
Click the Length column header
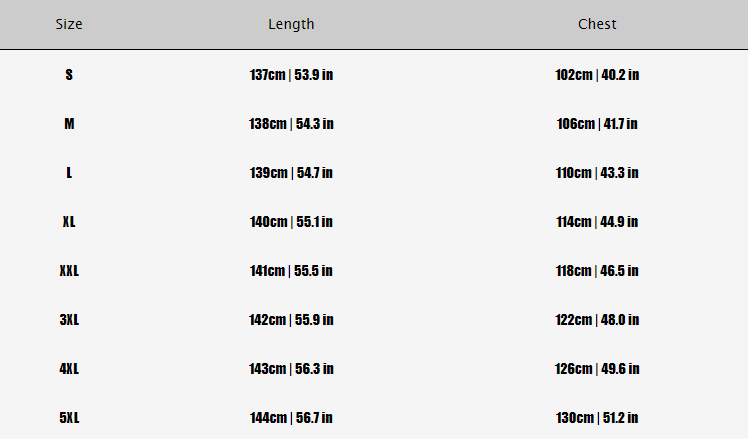click(291, 24)
